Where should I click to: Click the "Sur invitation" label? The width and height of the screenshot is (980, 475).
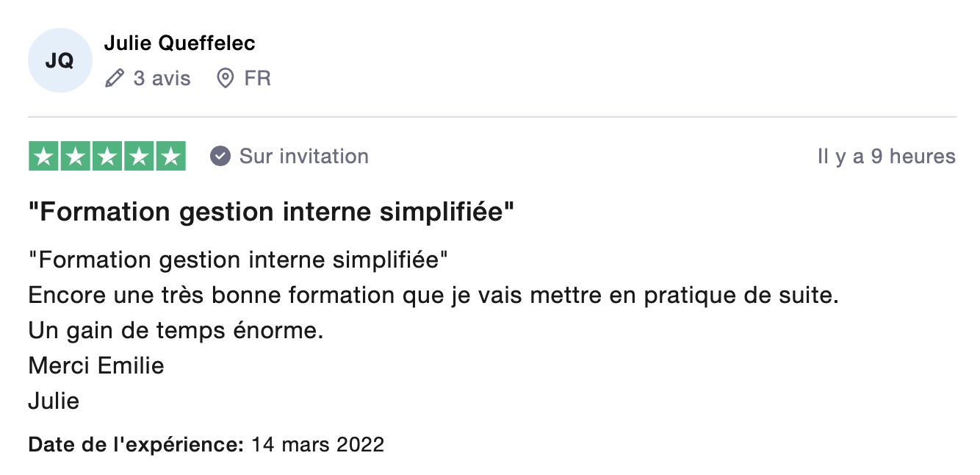[x=303, y=156]
